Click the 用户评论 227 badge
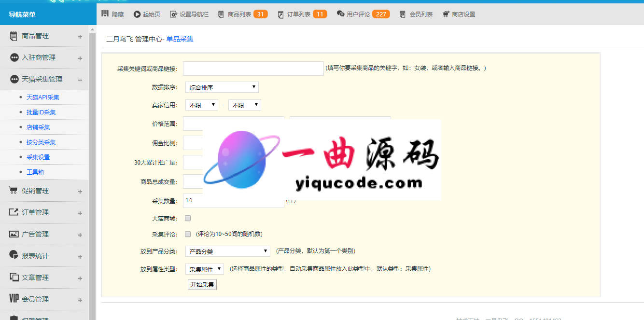 click(381, 14)
